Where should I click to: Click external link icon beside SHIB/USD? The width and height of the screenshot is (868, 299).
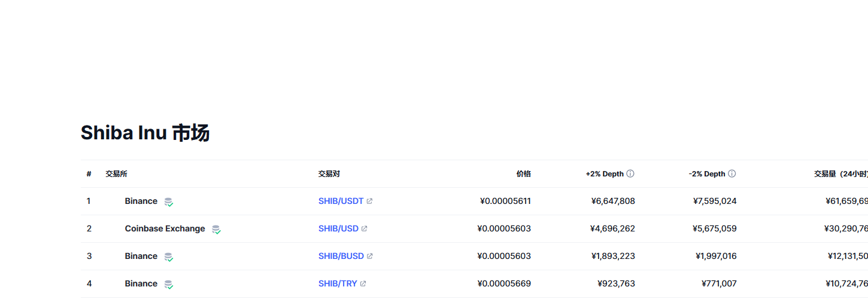[365, 229]
